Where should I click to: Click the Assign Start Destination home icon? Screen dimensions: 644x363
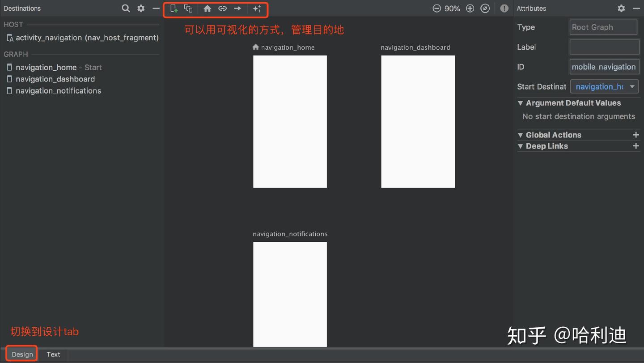tap(207, 8)
